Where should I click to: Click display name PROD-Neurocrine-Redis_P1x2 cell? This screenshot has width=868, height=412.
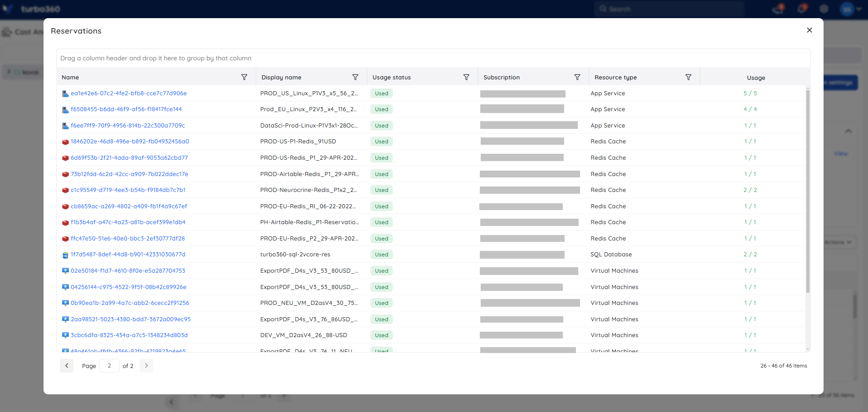309,190
